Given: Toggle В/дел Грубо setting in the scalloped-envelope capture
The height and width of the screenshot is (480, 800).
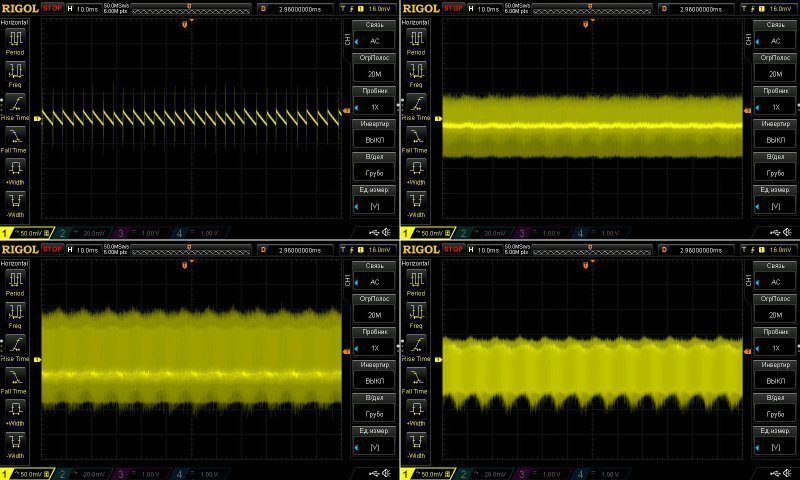Looking at the screenshot, I should pos(774,412).
